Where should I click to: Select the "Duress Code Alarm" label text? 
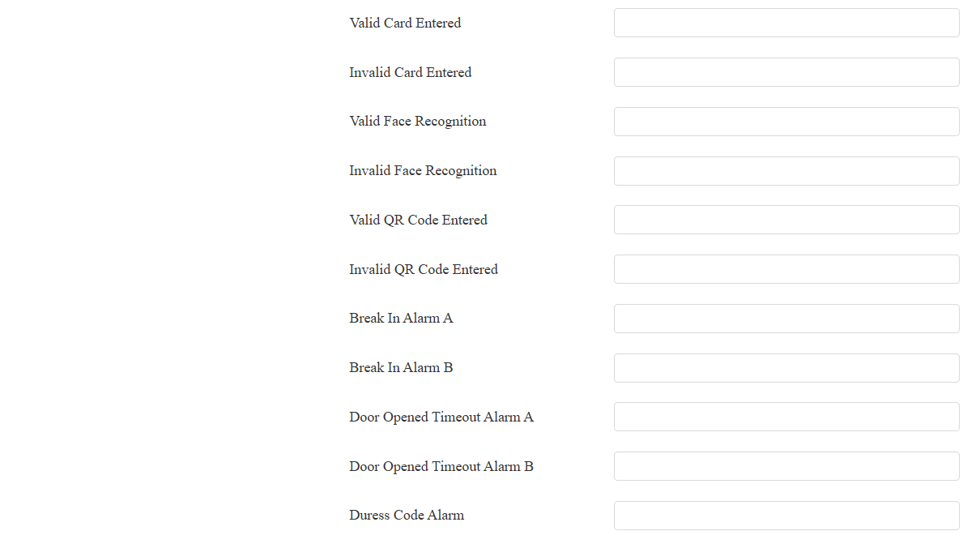(x=407, y=515)
